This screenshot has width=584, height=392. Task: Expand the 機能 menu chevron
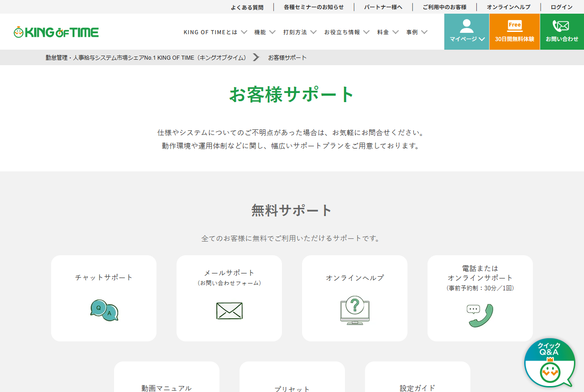[272, 32]
